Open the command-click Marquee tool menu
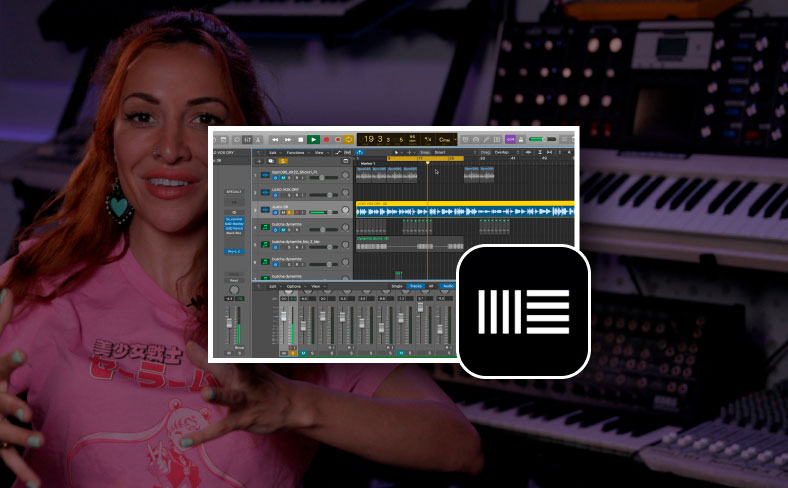This screenshot has height=488, width=788. (412, 152)
